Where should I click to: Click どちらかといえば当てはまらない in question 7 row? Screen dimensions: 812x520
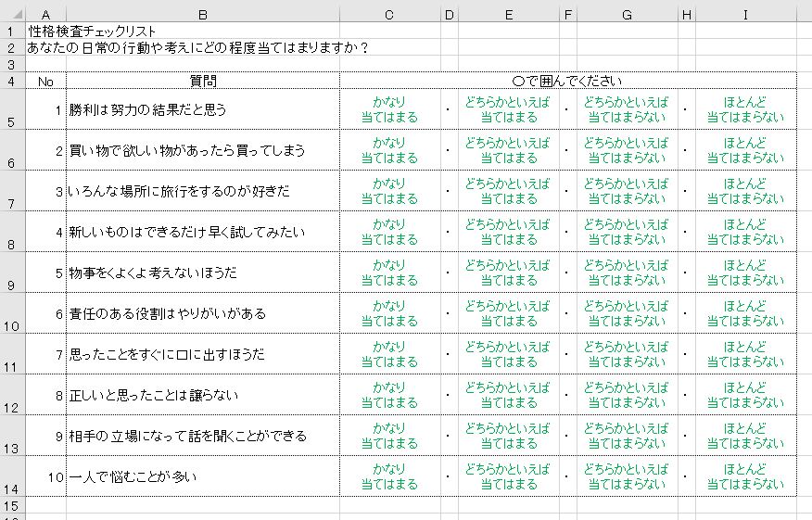click(628, 354)
